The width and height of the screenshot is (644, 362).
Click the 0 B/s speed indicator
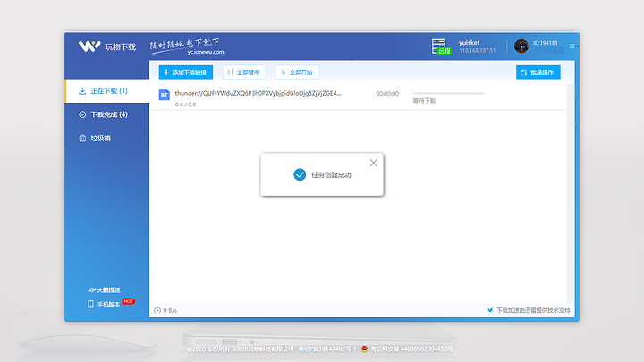click(x=165, y=310)
